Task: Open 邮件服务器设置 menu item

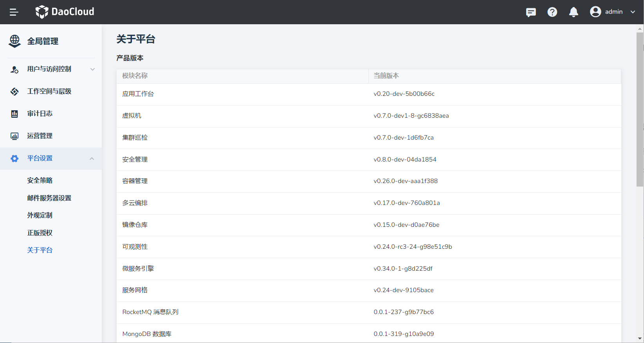Action: pos(49,198)
